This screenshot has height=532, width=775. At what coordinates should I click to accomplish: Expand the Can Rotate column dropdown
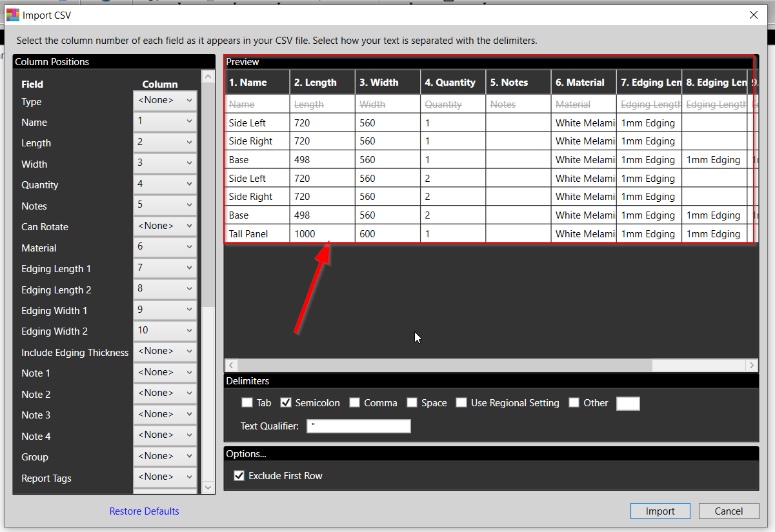click(165, 226)
